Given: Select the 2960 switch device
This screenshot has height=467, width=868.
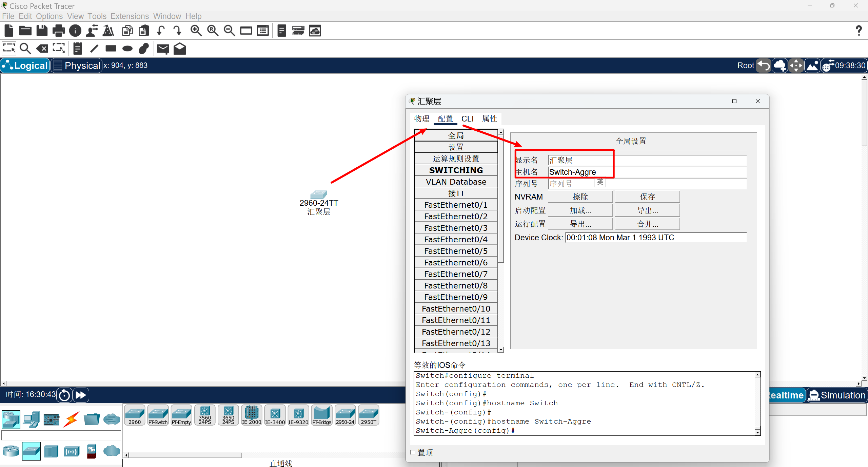Looking at the screenshot, I should click(x=135, y=415).
